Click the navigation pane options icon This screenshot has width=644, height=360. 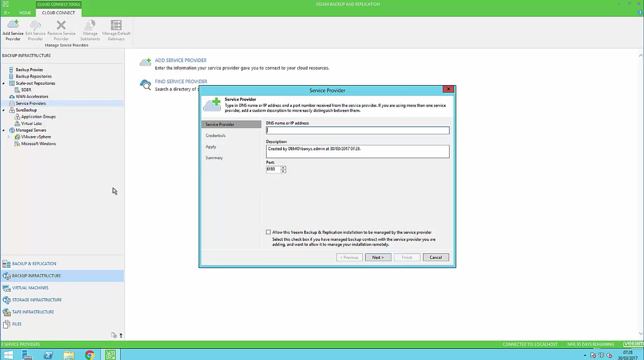click(114, 335)
